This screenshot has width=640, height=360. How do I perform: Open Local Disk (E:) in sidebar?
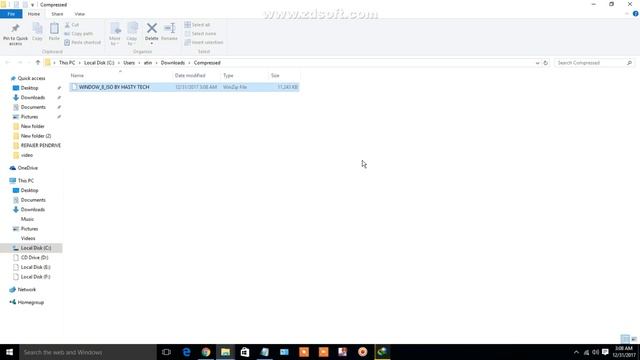tap(35, 267)
